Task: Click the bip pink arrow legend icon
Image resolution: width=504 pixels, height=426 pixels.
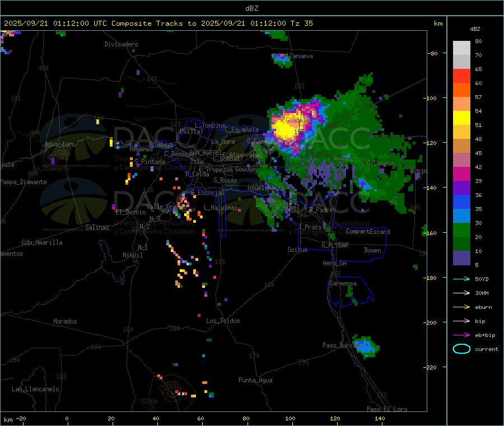Action: click(461, 321)
